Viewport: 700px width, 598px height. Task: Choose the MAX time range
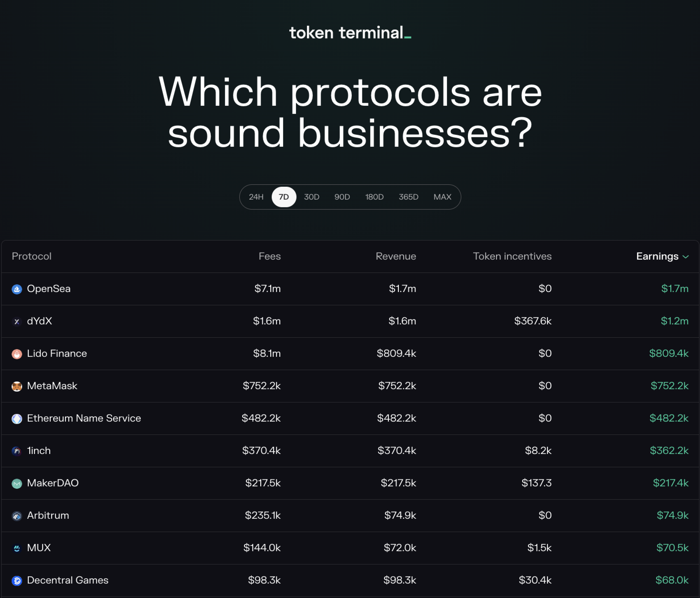[442, 197]
